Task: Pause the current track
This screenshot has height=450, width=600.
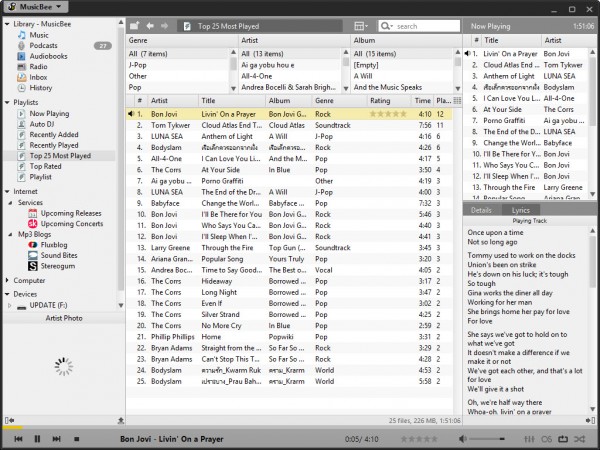Action: tap(37, 439)
